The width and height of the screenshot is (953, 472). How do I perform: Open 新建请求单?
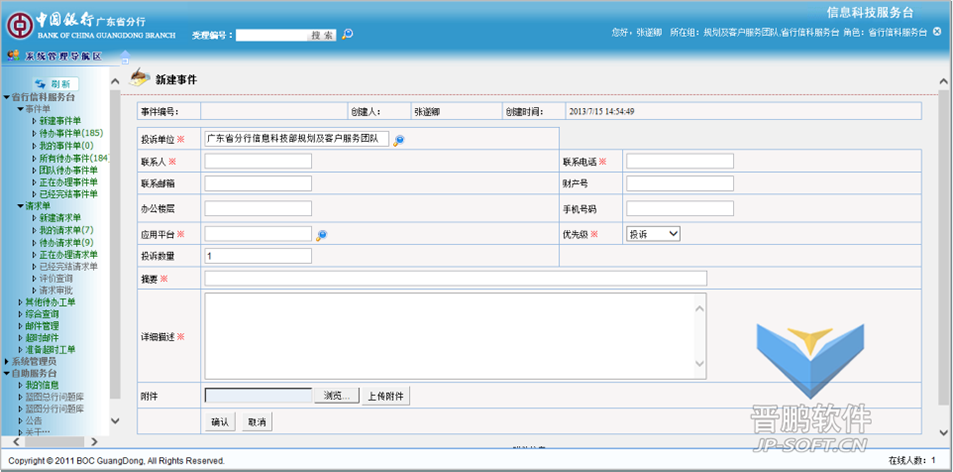[x=60, y=217]
